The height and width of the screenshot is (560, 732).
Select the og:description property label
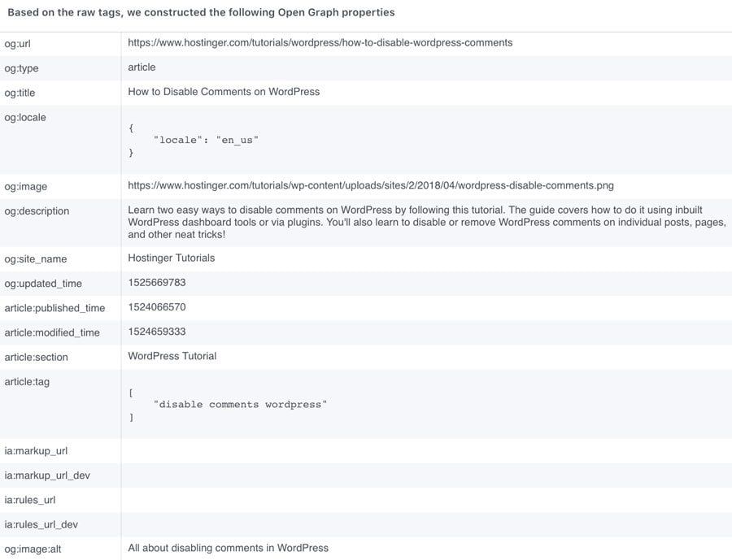pyautogui.click(x=37, y=211)
